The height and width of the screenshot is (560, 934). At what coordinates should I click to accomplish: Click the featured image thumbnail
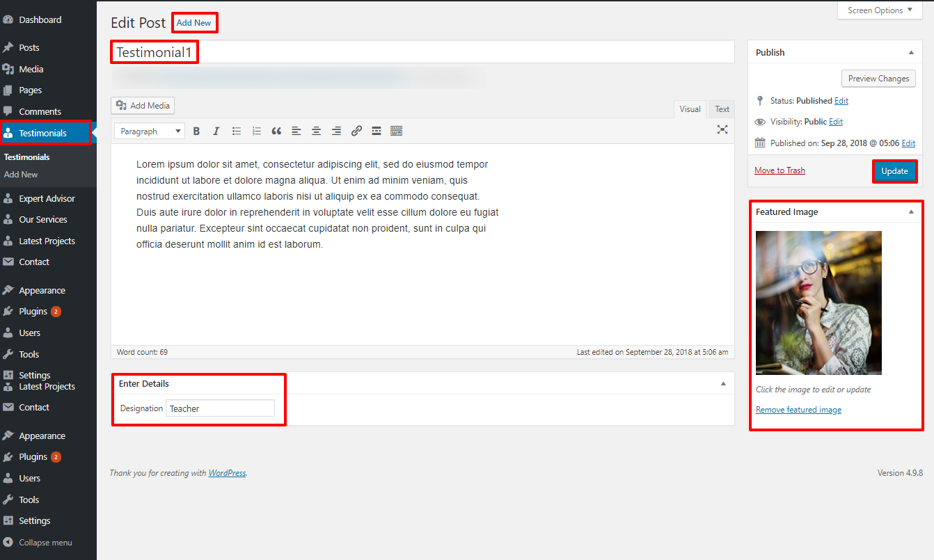[x=818, y=303]
